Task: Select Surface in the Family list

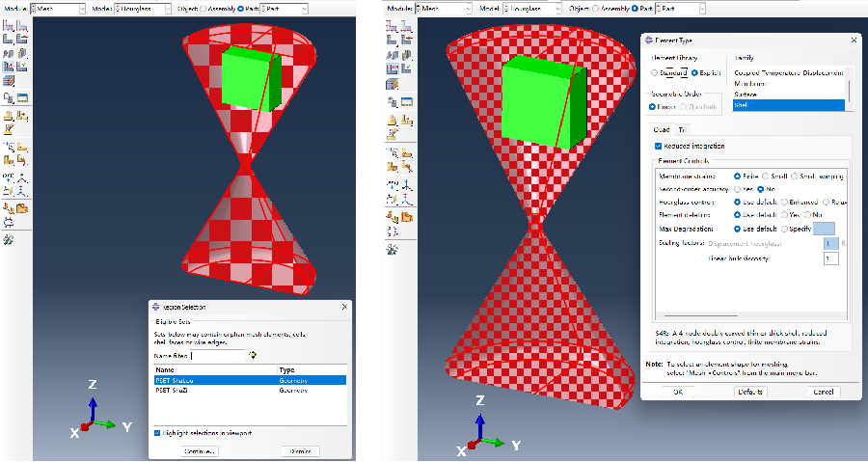Action: click(788, 95)
